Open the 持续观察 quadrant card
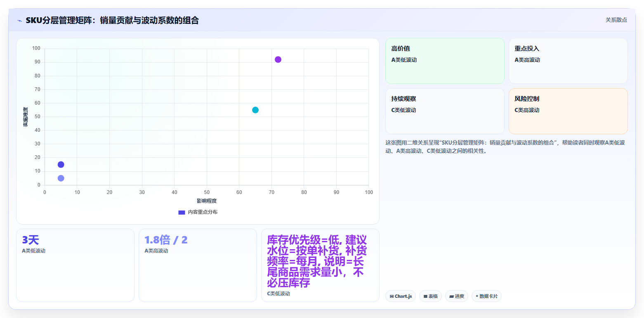This screenshot has width=644, height=318. coord(445,111)
